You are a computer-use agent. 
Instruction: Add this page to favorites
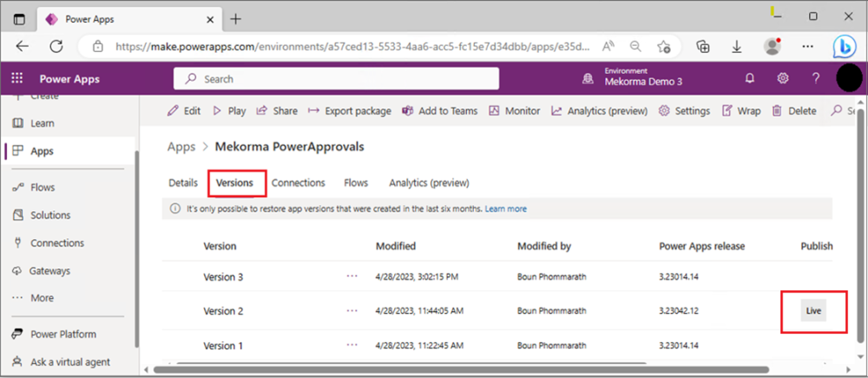coord(664,47)
